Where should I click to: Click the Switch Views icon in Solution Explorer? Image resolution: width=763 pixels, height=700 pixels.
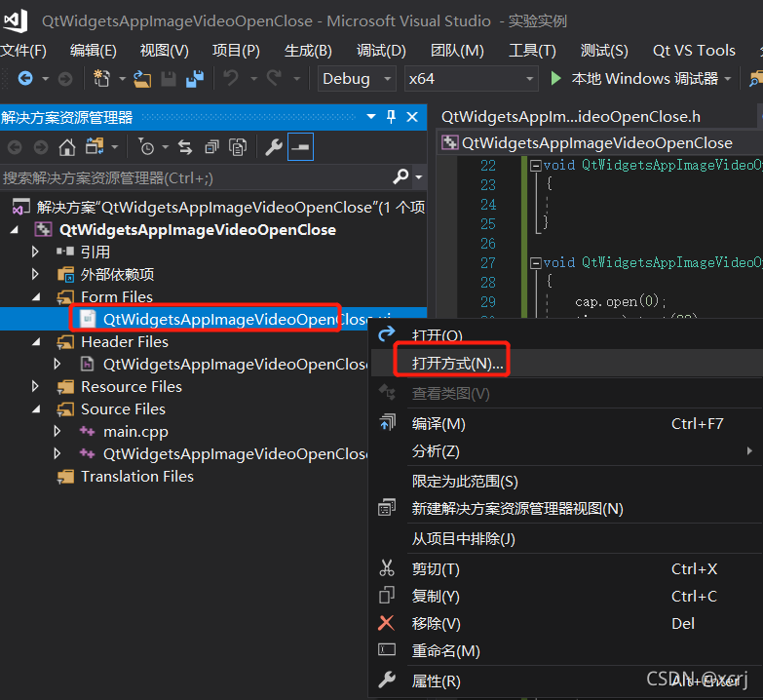point(95,146)
